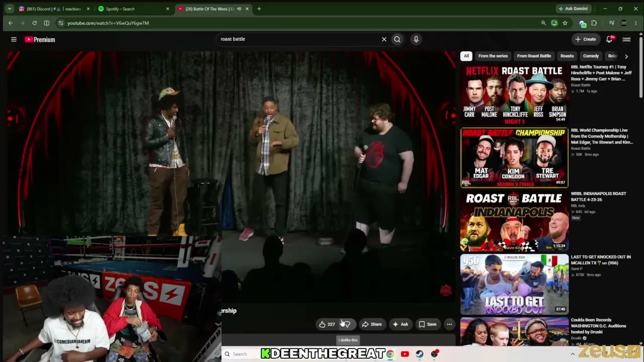Select the All filter chip

[x=466, y=56]
